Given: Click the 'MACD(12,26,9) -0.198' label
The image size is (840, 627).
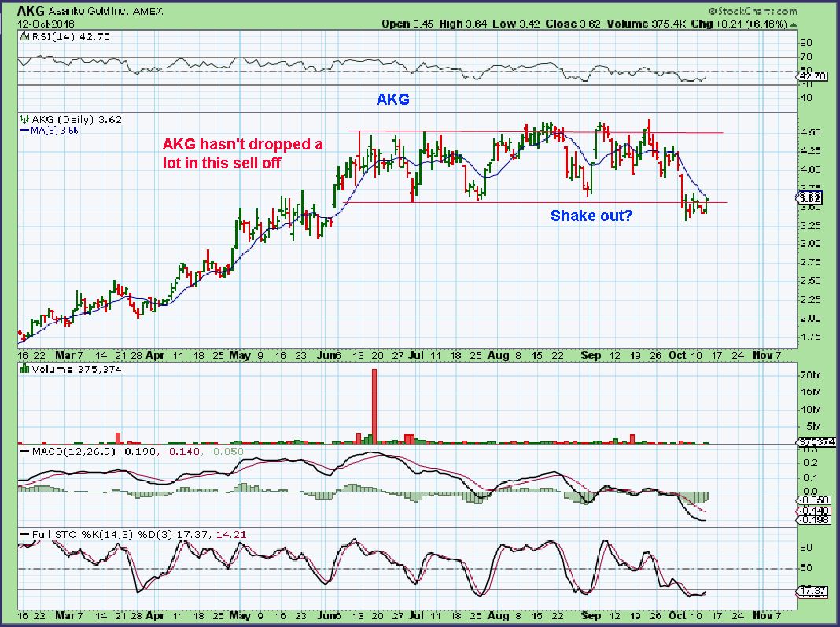Looking at the screenshot, I should tap(94, 452).
